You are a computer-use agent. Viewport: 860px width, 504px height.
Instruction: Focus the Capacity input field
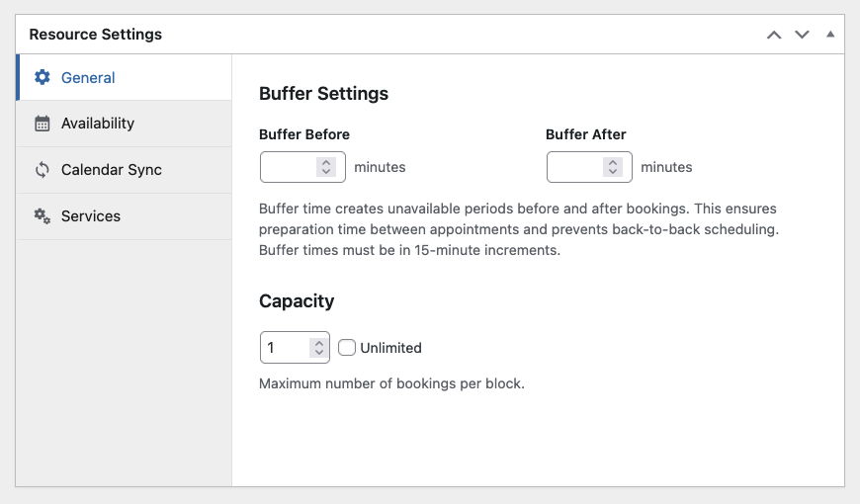[296, 347]
